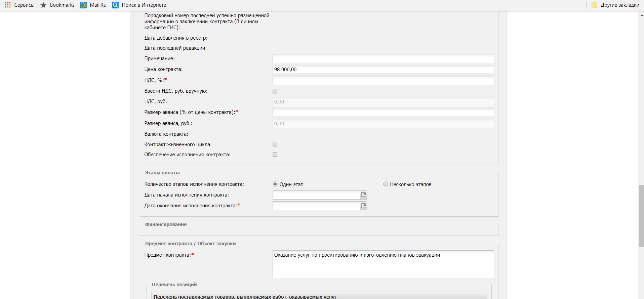Toggle the Контракт жизненного цикла checkbox
The image size is (644, 299).
[275, 144]
